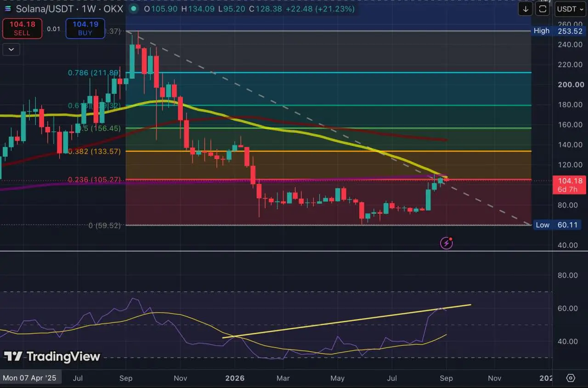Image resolution: width=588 pixels, height=388 pixels.
Task: Click the O105.90 open value in legend
Action: [160, 9]
